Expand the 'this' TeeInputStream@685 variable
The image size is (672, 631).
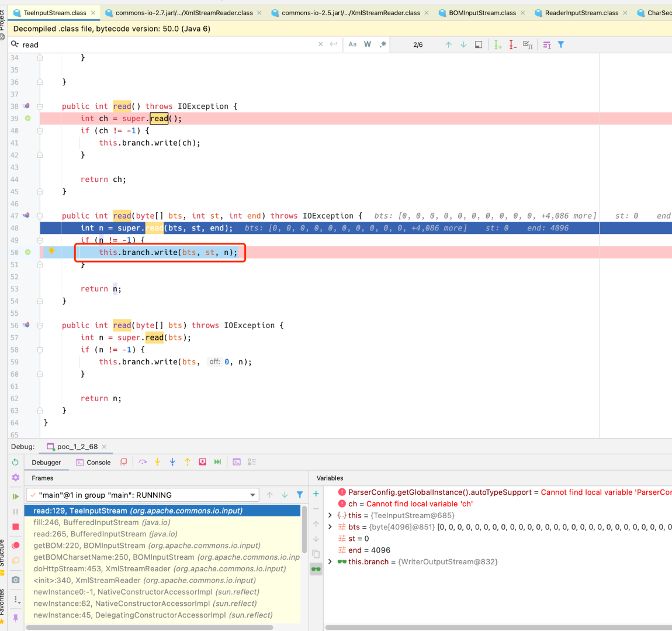(330, 515)
